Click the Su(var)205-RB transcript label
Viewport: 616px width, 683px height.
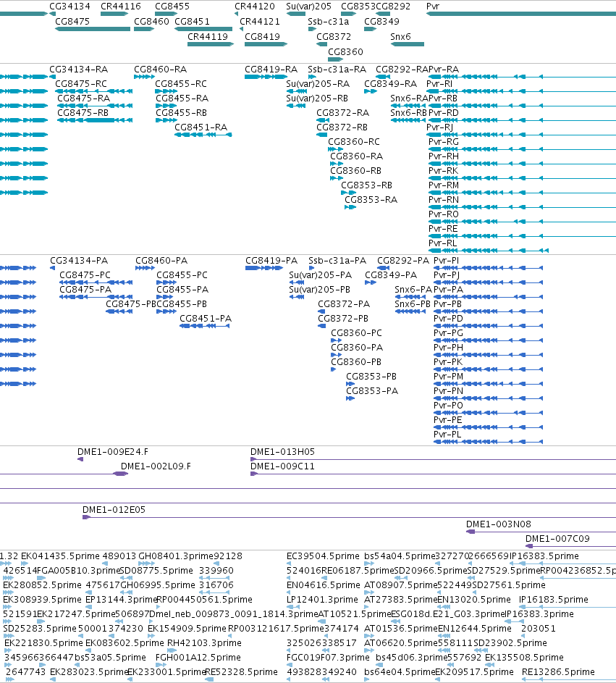click(x=317, y=98)
